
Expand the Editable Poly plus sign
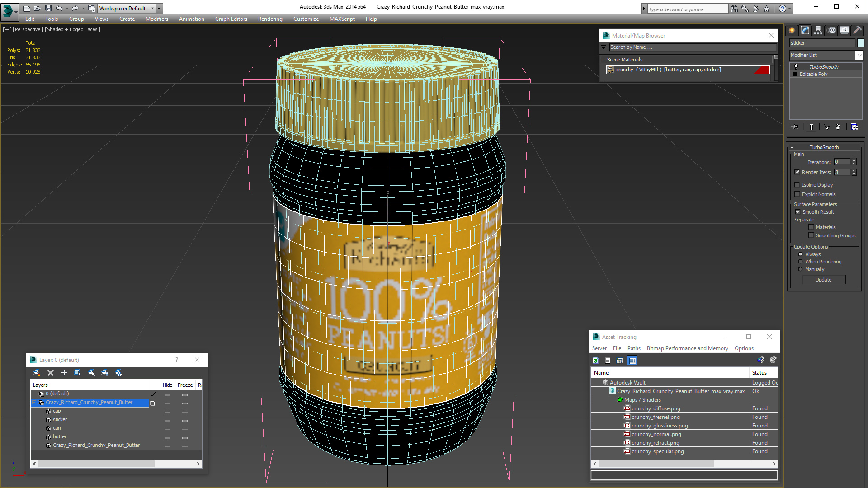[795, 74]
